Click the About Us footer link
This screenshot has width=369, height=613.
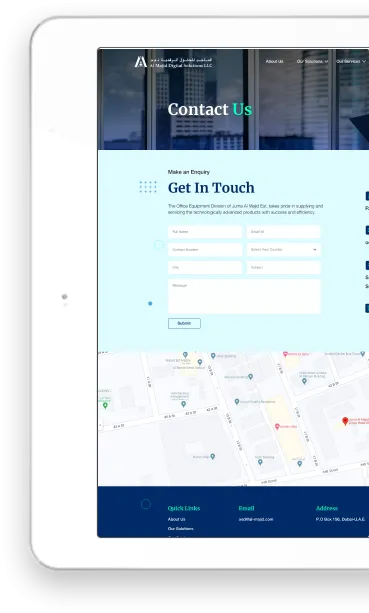(x=176, y=519)
